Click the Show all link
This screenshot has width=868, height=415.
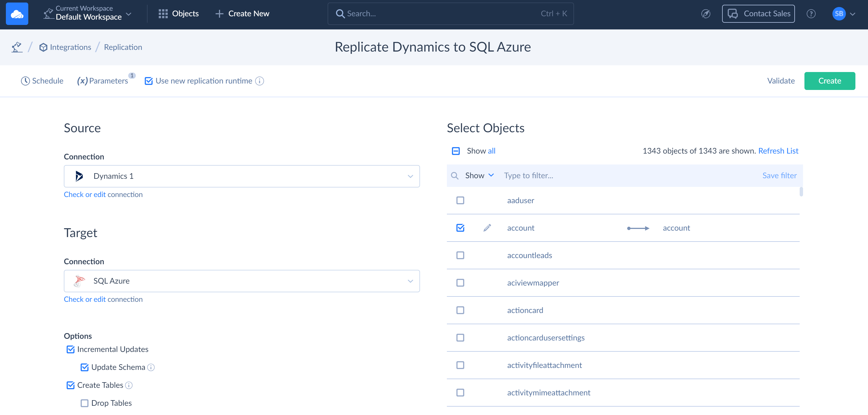(x=491, y=151)
